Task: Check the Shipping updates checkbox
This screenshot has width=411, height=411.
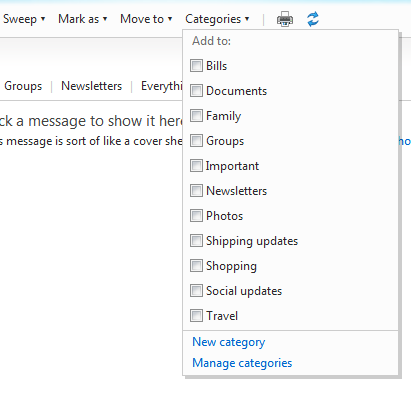Action: 196,240
